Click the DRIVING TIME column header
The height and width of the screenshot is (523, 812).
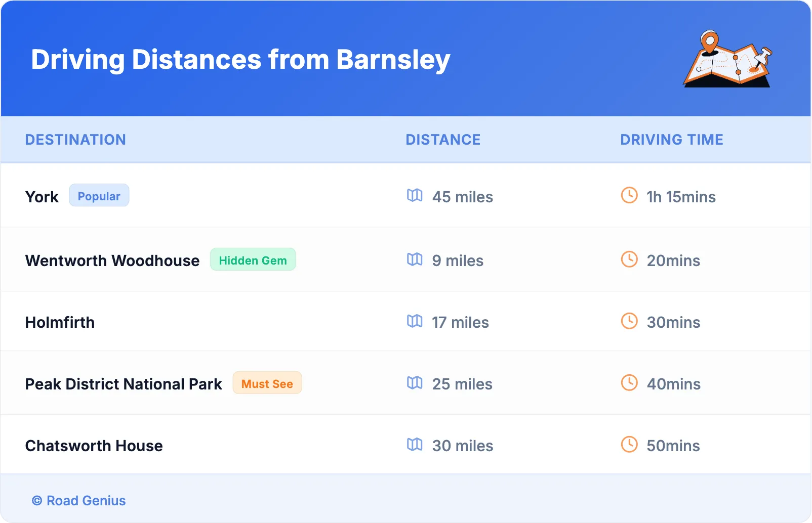pos(672,140)
